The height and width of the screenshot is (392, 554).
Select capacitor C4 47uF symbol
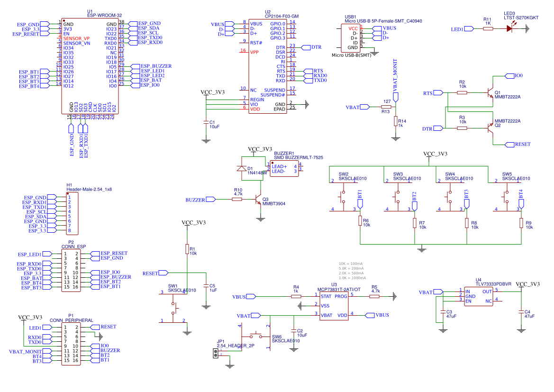(521, 312)
